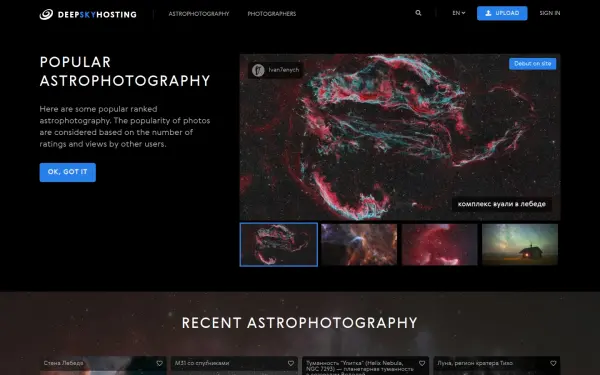Click the комплекс вуали в лебеде caption
This screenshot has width=600, height=375.
coord(502,204)
